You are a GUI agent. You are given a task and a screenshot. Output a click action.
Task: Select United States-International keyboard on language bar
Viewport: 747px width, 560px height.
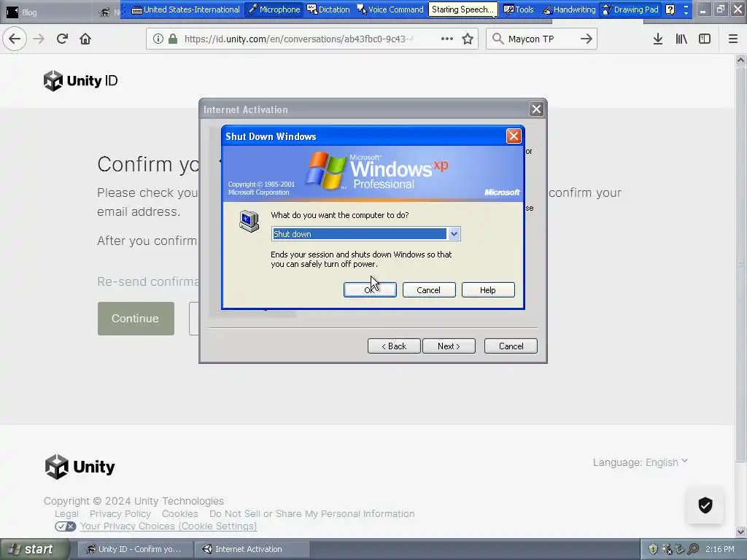pos(186,9)
